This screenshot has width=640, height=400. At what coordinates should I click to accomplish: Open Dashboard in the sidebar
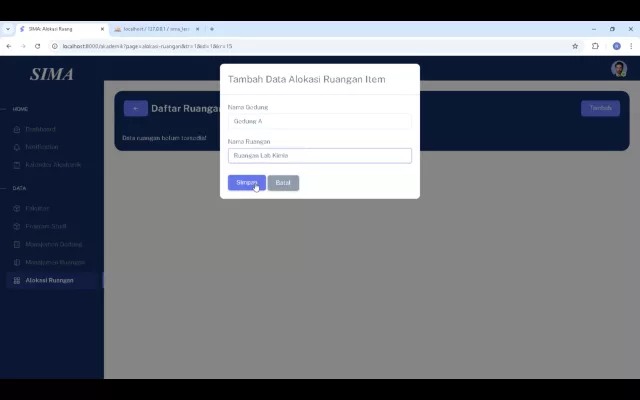pyautogui.click(x=40, y=129)
